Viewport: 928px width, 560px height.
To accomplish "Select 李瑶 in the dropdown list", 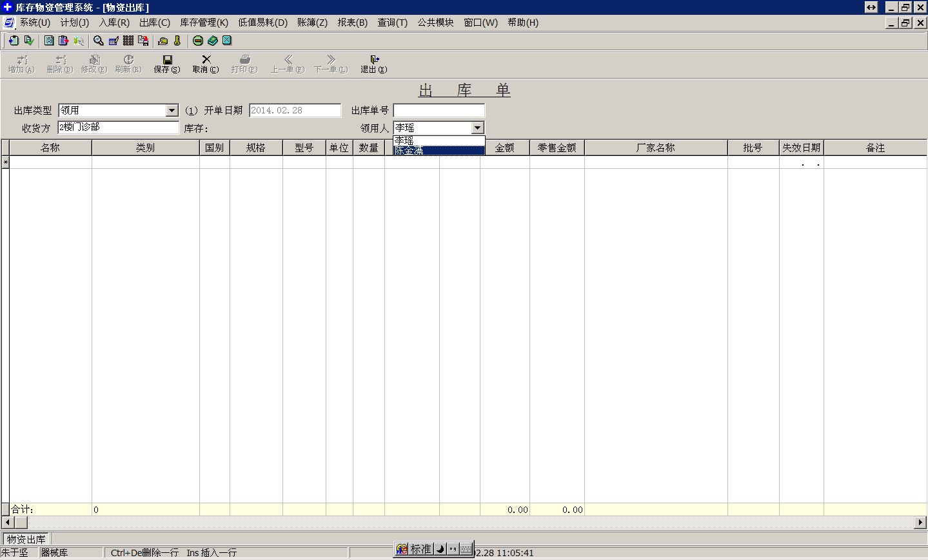I will click(439, 140).
